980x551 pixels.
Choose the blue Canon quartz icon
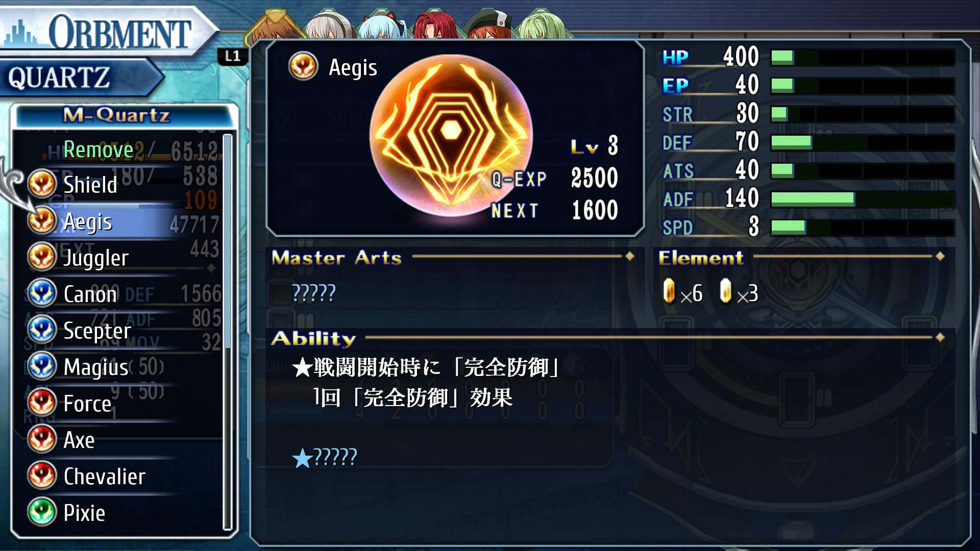[x=42, y=294]
